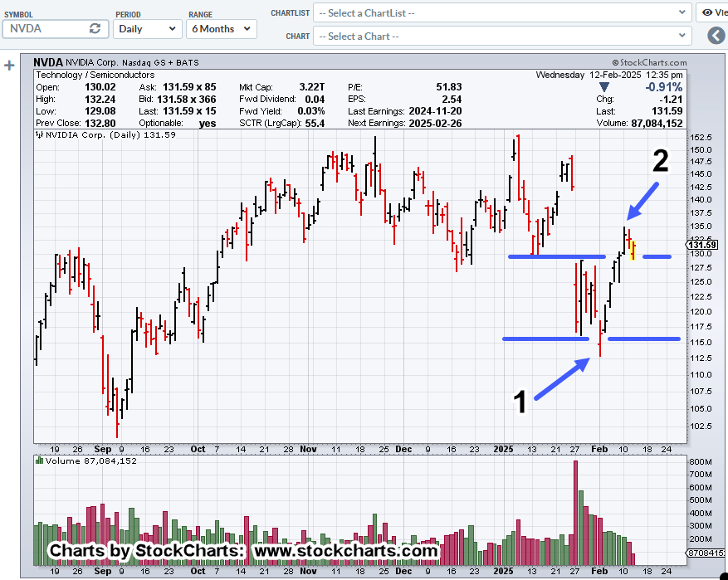
Task: Click the round back arrow icon
Action: point(716,36)
